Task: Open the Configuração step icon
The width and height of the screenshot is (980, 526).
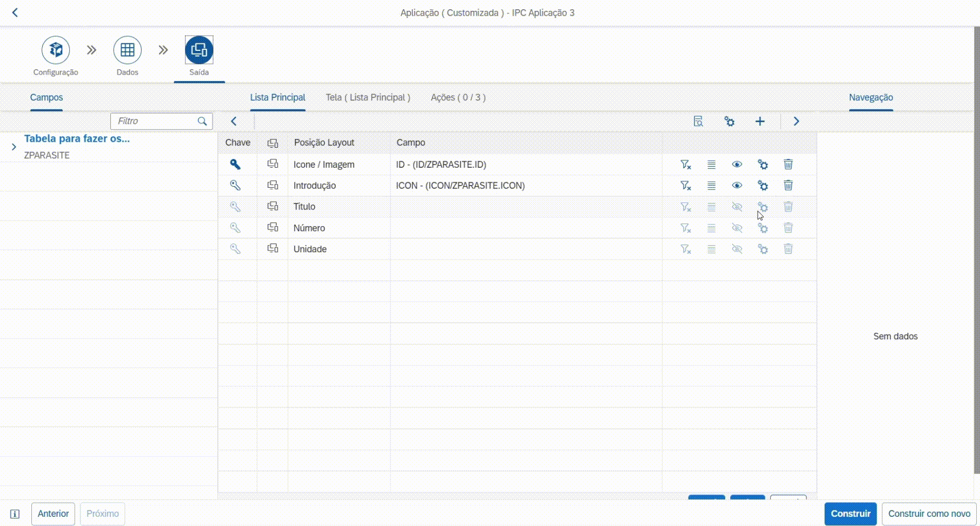Action: [x=56, y=50]
